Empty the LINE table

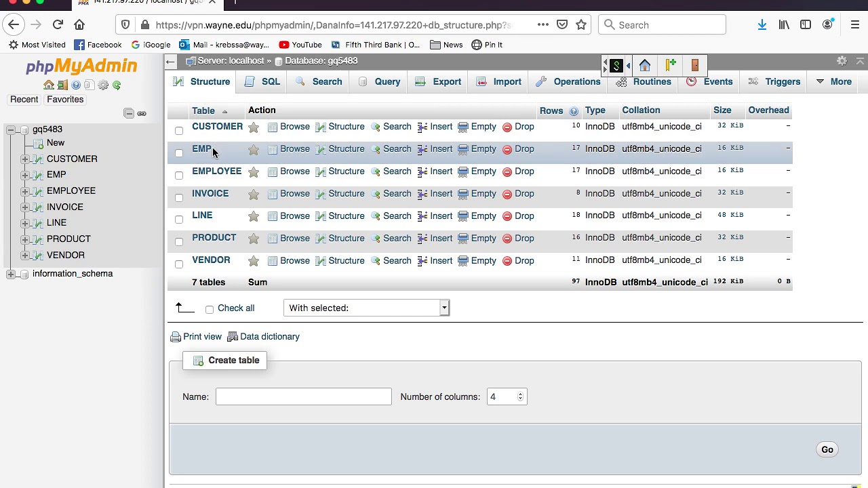pyautogui.click(x=477, y=216)
